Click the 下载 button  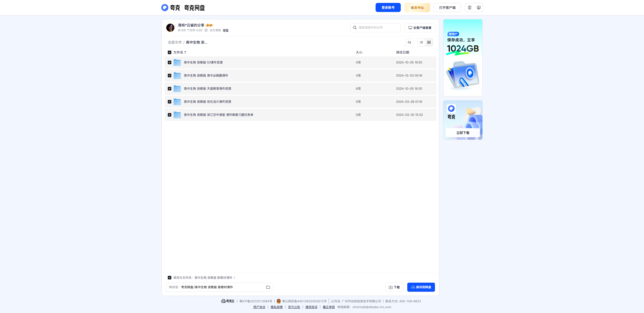tap(394, 287)
